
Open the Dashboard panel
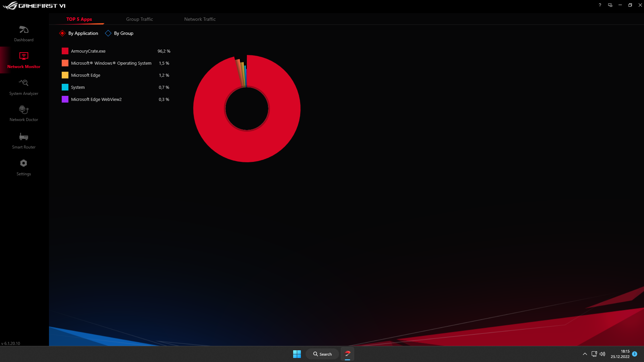point(23,33)
